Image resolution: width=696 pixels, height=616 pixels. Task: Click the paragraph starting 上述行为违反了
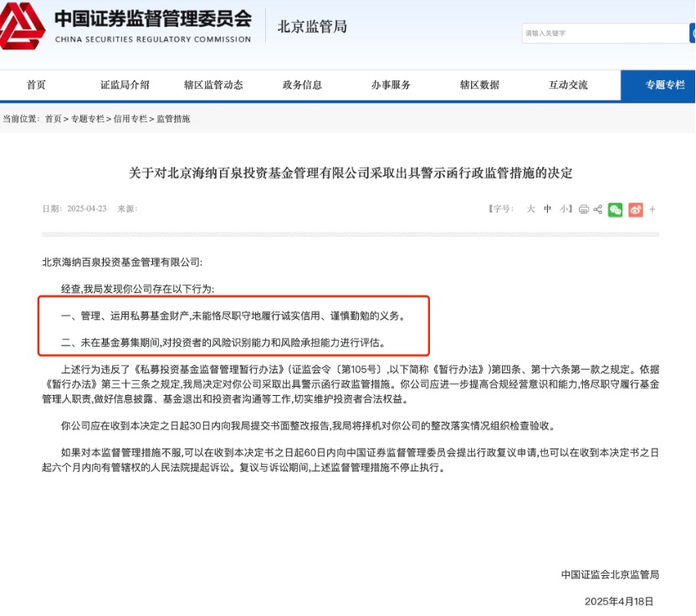[351, 384]
